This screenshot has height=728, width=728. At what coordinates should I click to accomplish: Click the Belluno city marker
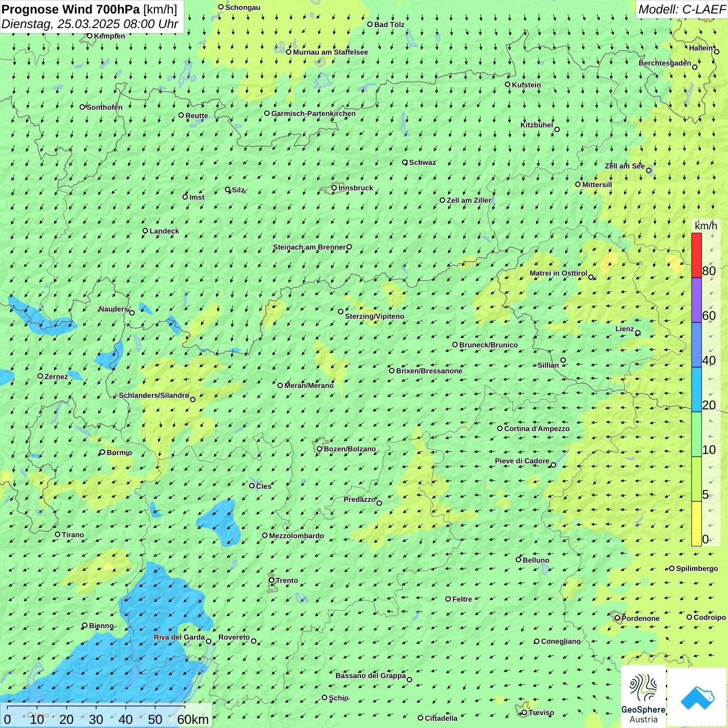(518, 560)
